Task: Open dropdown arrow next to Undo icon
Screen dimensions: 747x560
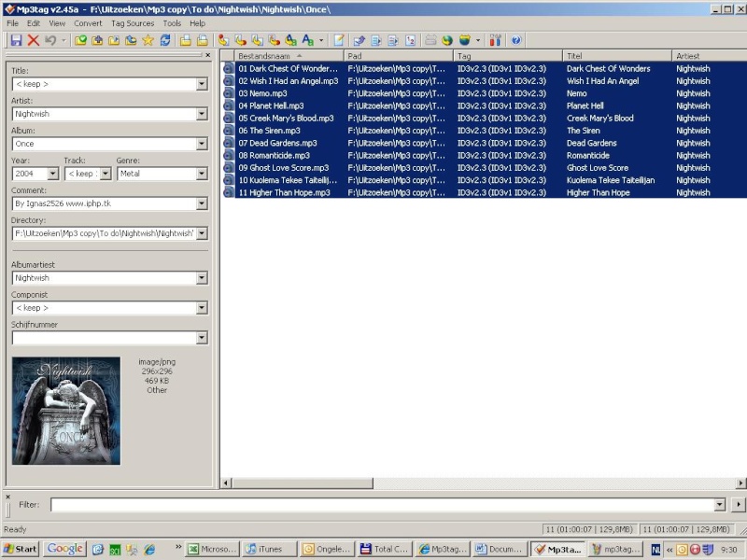Action: (x=63, y=40)
